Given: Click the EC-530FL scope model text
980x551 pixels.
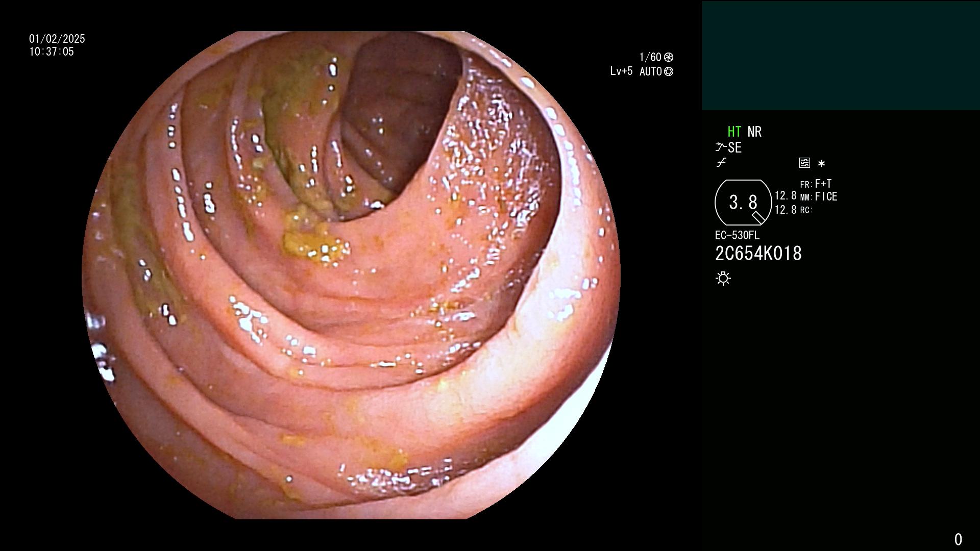Looking at the screenshot, I should point(737,235).
